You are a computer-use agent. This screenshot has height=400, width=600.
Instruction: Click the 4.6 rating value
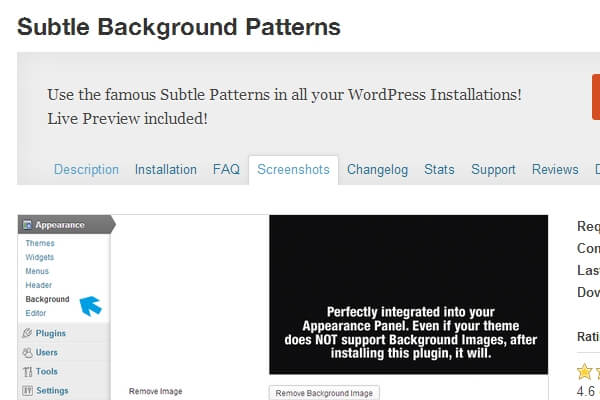(585, 391)
